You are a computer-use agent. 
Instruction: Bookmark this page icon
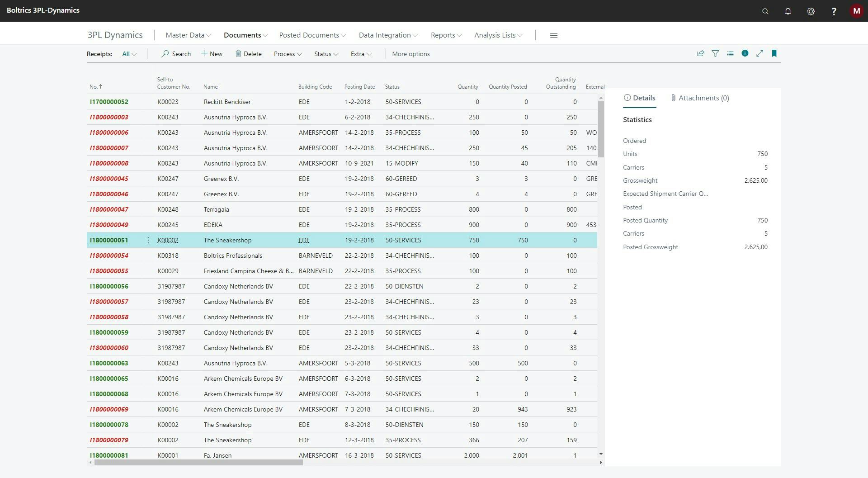[x=774, y=53]
